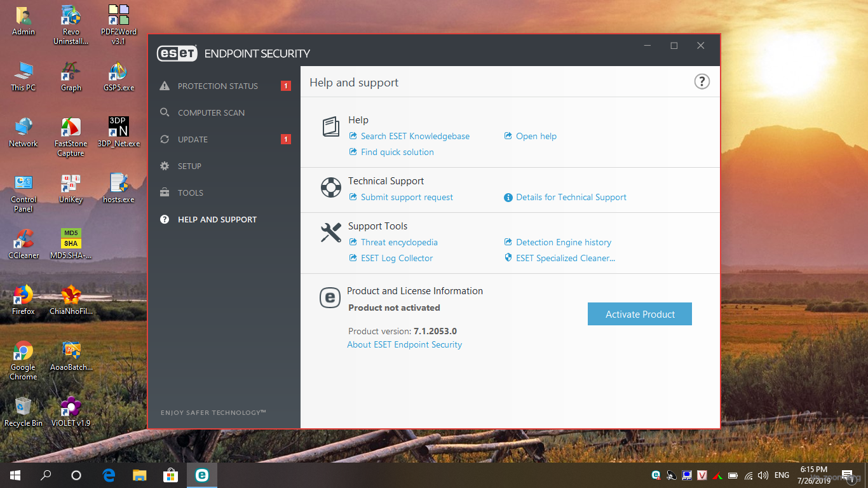Click the Windows Start button

[15, 475]
